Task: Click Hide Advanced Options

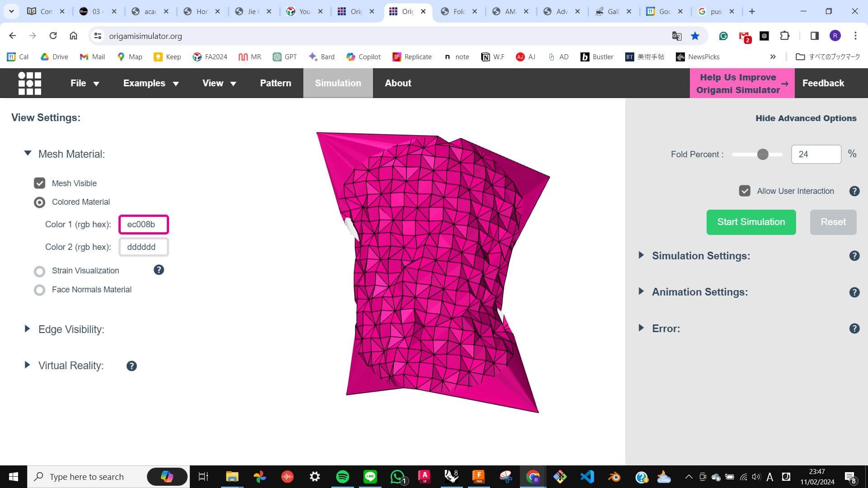Action: (x=806, y=118)
